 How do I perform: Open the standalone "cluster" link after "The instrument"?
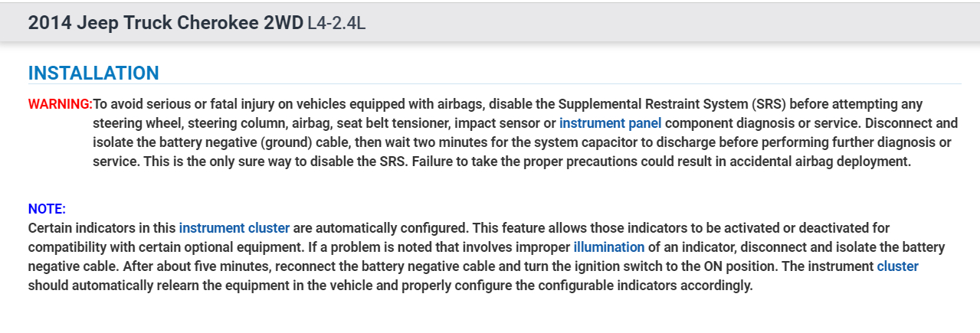(x=897, y=266)
